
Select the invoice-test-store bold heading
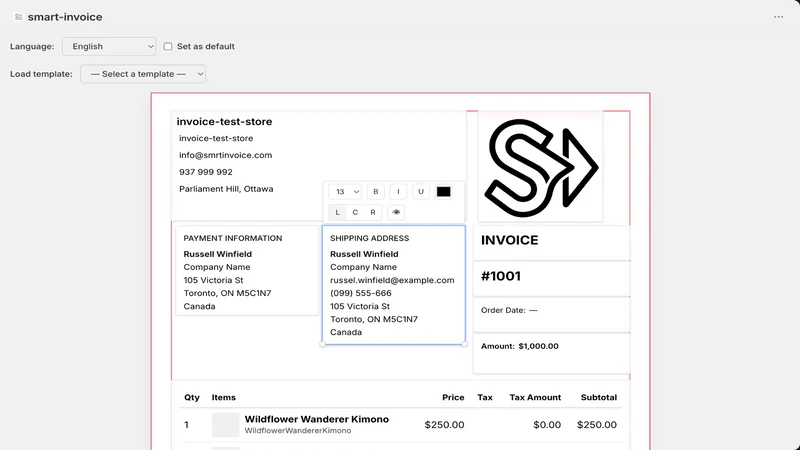(224, 121)
